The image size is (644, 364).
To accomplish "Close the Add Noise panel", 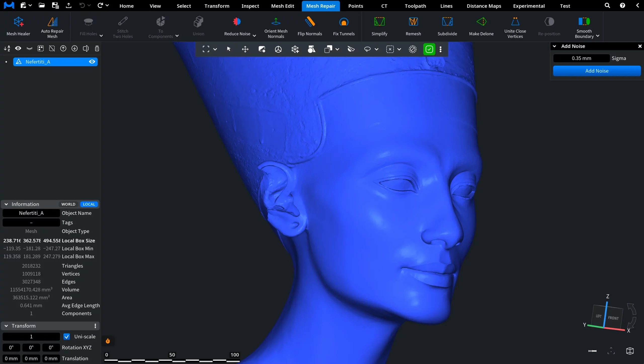I will pos(640,46).
